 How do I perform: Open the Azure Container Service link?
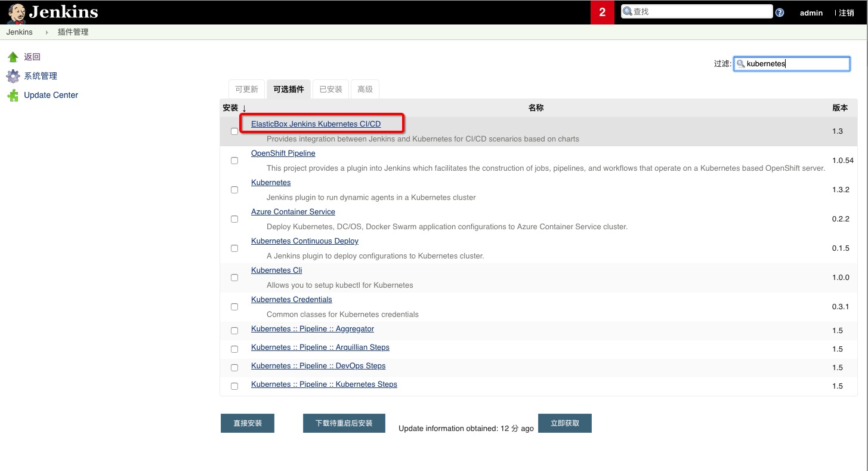coord(293,212)
